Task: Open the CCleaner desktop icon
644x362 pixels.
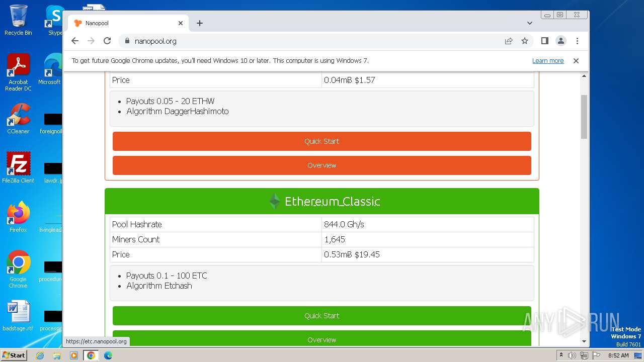Action: point(18,119)
